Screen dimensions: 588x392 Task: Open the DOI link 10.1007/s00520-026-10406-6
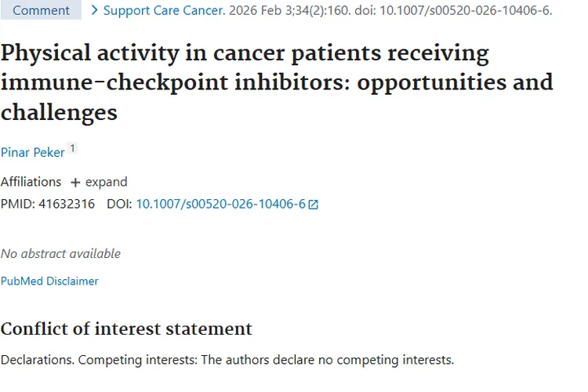coord(220,204)
